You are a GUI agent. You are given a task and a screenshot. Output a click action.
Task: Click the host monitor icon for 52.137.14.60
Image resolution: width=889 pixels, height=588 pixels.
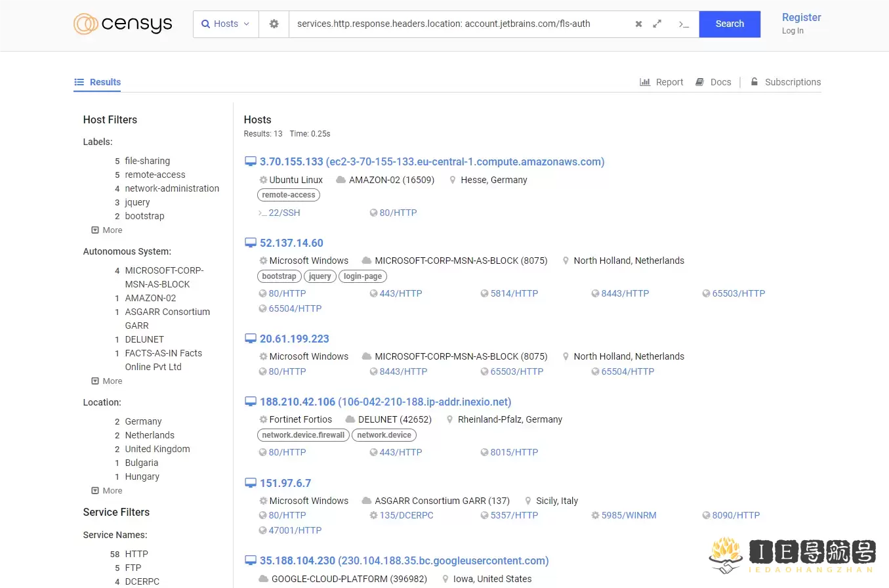[250, 243]
